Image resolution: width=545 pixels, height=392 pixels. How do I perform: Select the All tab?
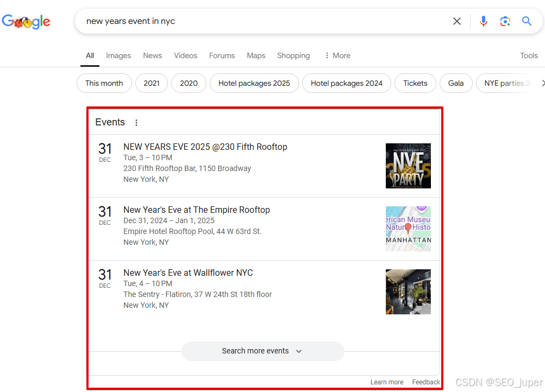click(x=90, y=55)
